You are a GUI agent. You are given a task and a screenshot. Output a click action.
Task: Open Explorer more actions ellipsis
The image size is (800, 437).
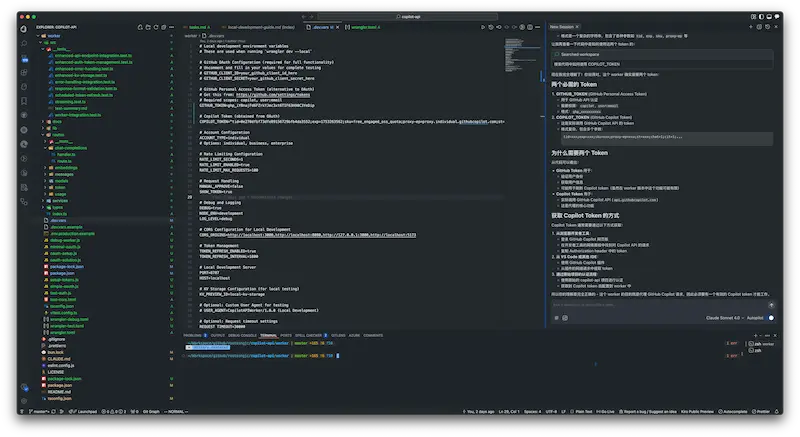pos(171,27)
